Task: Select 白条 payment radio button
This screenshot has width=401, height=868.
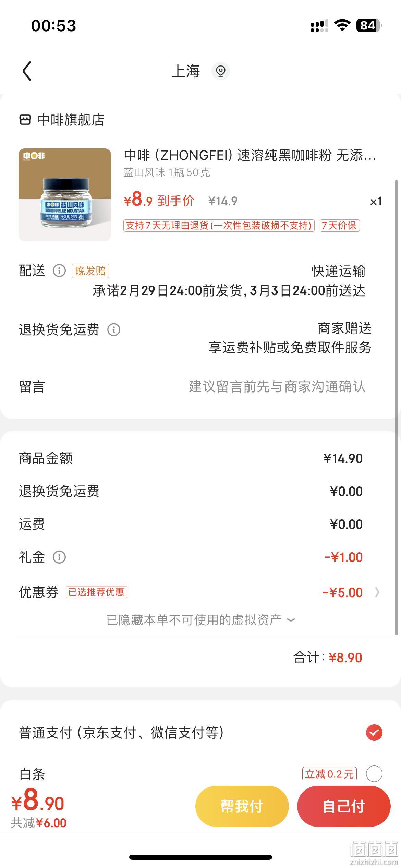Action: click(x=374, y=774)
